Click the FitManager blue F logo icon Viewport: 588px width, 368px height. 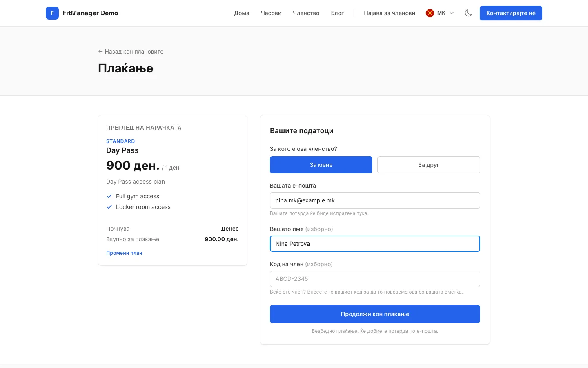tap(52, 13)
